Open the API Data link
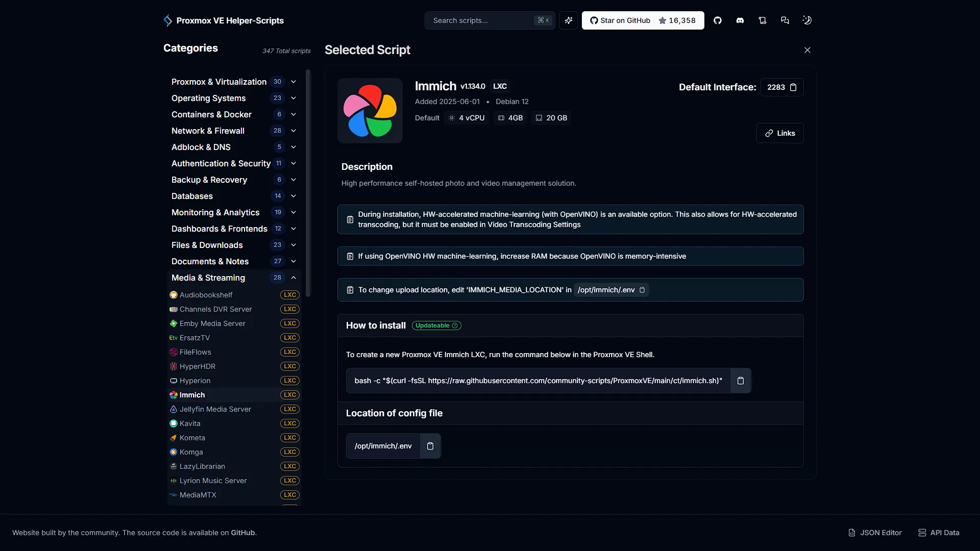980x551 pixels. 939,533
